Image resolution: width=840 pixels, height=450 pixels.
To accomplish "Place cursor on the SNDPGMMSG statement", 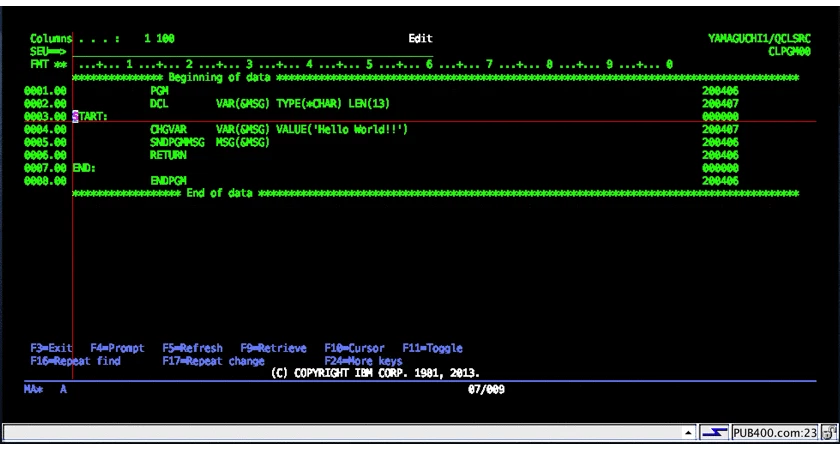I will coord(209,142).
